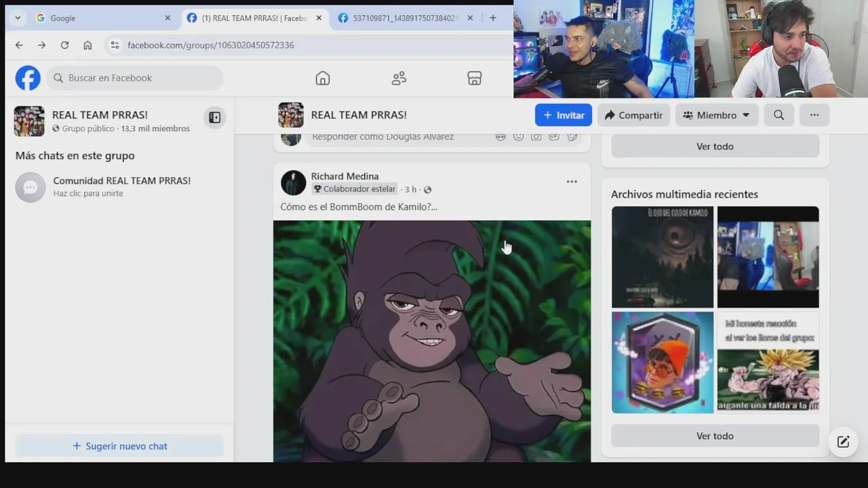The height and width of the screenshot is (488, 868).
Task: Open site information icon in address bar
Action: (x=115, y=45)
